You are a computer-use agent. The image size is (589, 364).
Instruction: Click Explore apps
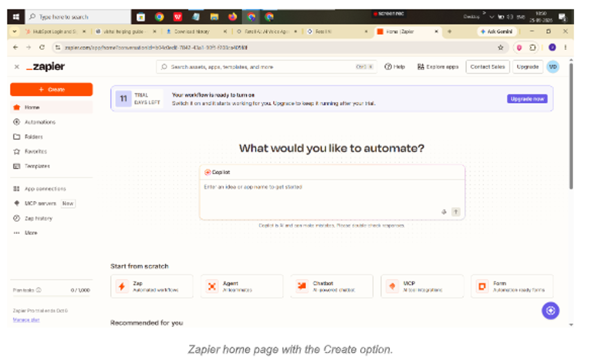(438, 67)
